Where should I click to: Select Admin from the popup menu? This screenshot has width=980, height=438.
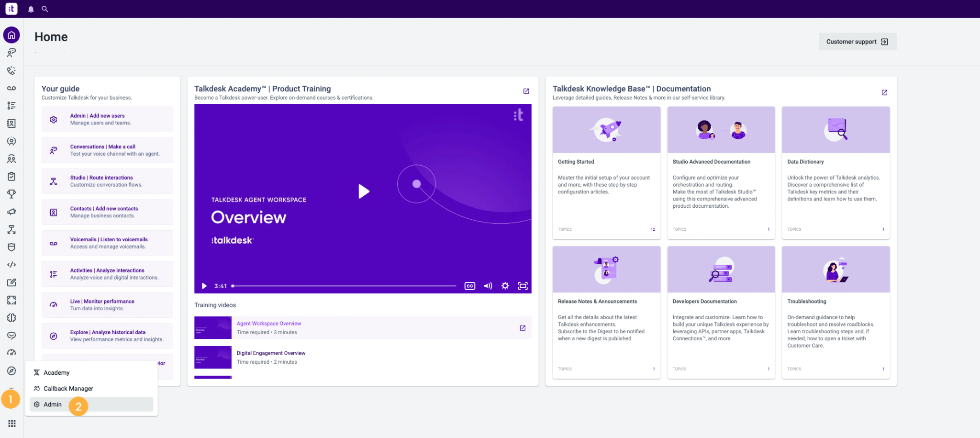[91, 404]
